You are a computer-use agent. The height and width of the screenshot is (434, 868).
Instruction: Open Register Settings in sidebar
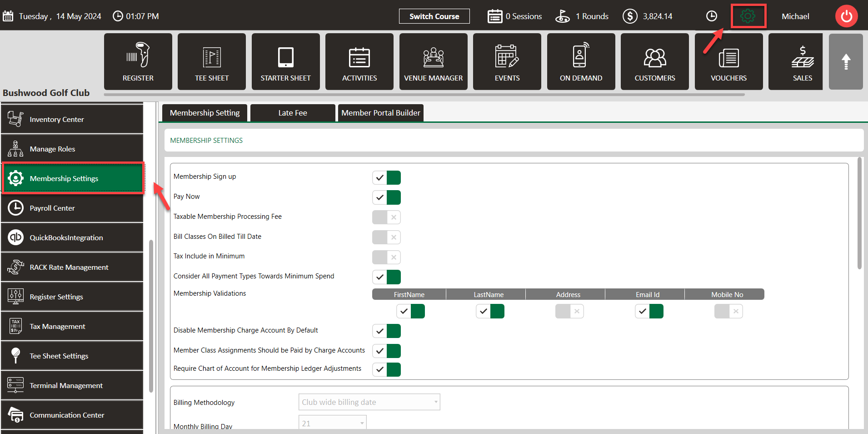click(x=72, y=297)
